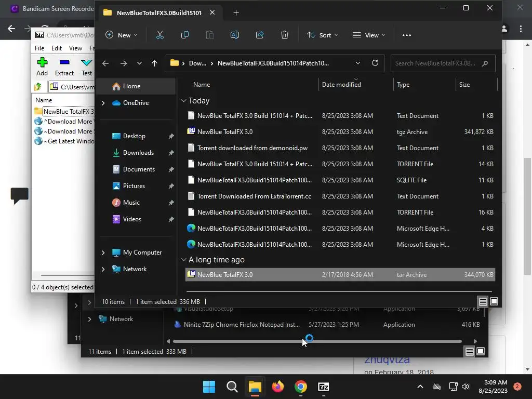The image size is (532, 399).
Task: Click the Cut scissors icon in Explorer toolbar
Action: [160, 35]
